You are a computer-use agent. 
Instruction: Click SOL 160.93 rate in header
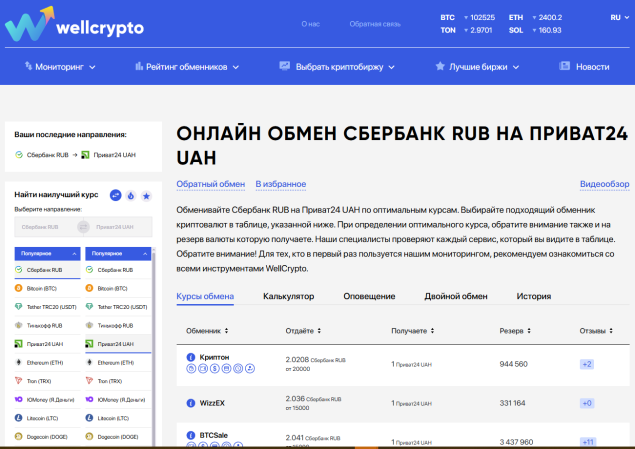tap(535, 30)
